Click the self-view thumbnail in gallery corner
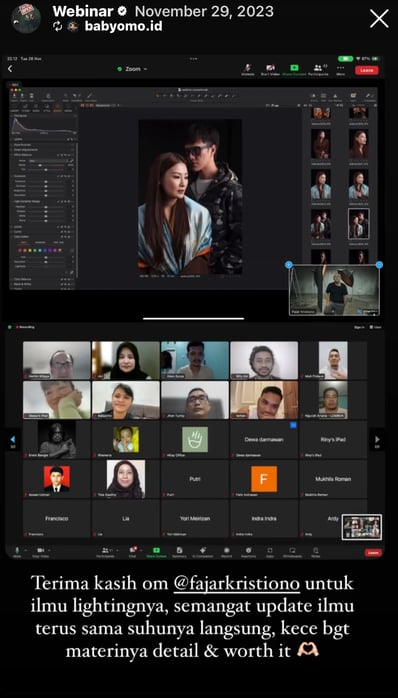Image resolution: width=398 pixels, height=698 pixels. click(361, 527)
